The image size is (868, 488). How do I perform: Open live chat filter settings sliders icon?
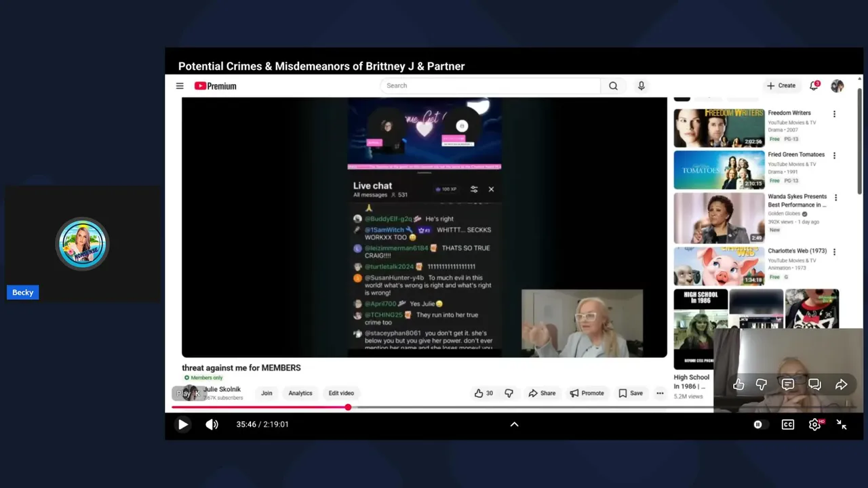click(474, 189)
